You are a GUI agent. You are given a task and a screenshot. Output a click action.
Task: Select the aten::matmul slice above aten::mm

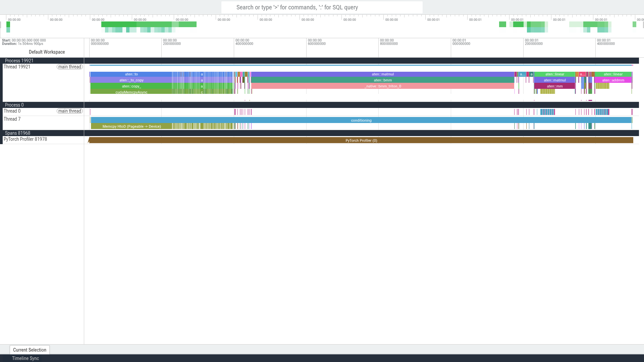tap(554, 80)
